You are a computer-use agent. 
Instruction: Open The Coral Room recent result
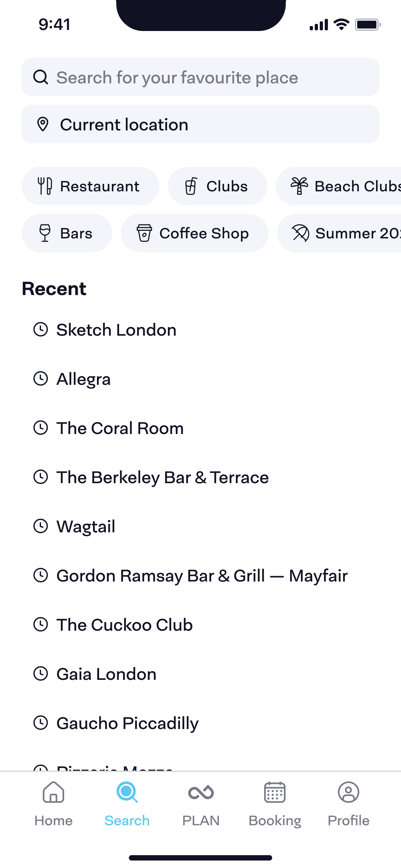(x=120, y=428)
